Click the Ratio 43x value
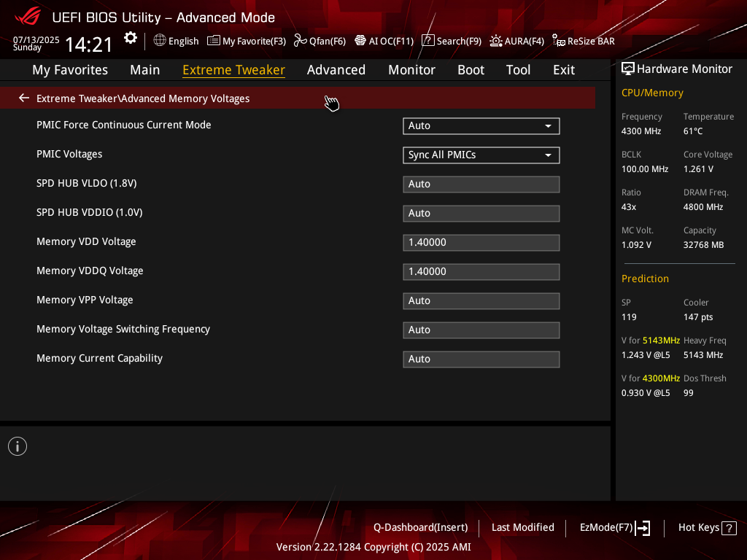The width and height of the screenshot is (747, 560). pos(628,207)
